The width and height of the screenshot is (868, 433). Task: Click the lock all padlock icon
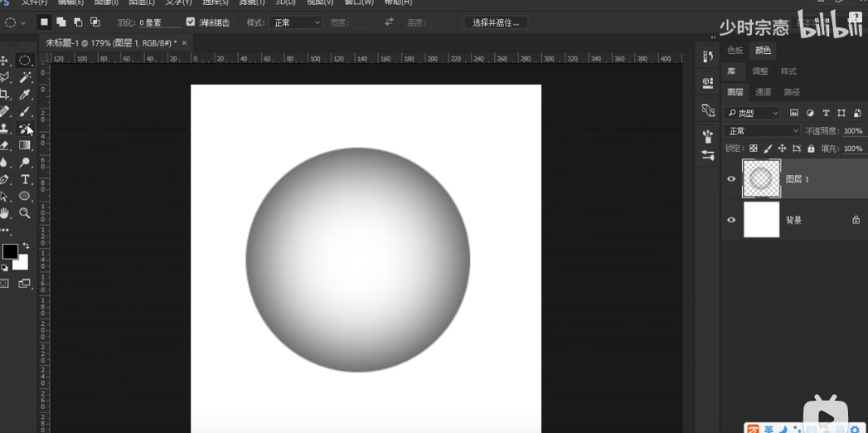click(x=811, y=148)
